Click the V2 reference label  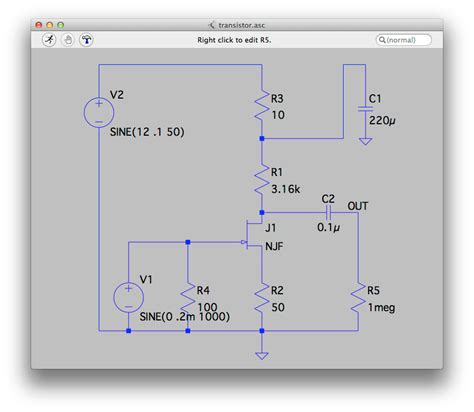pyautogui.click(x=117, y=95)
